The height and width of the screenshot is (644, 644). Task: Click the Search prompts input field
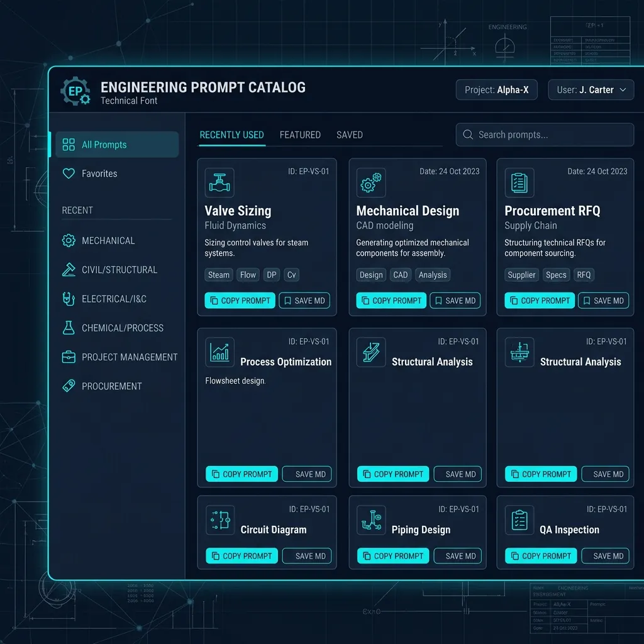tap(545, 135)
